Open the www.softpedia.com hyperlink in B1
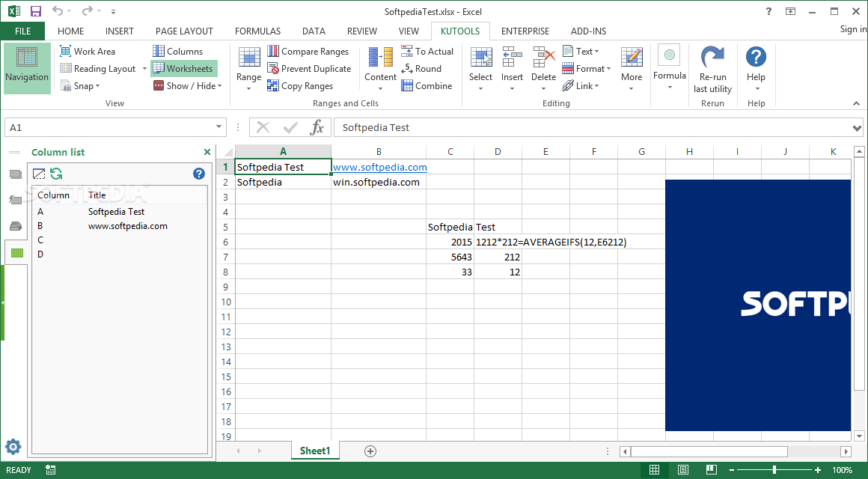This screenshot has width=868, height=479. (380, 167)
